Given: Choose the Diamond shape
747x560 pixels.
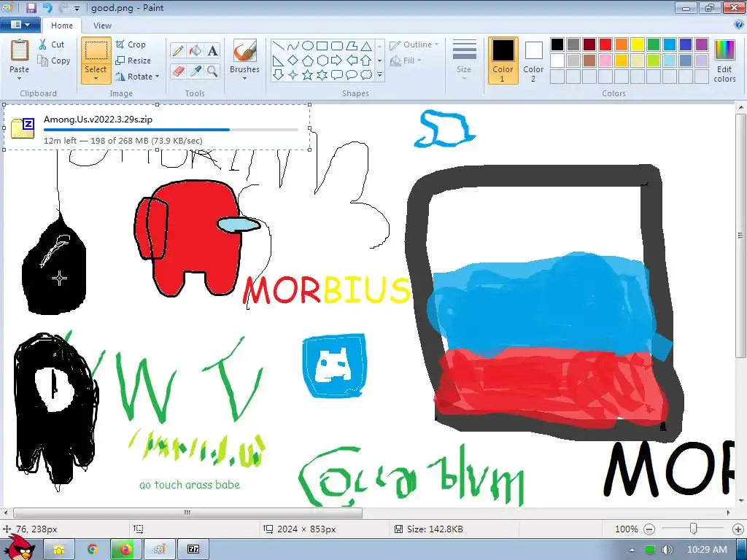Looking at the screenshot, I should pos(293,61).
